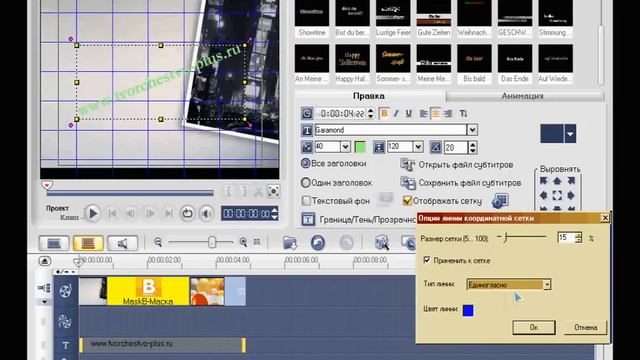Expand the track manager arrow

pyautogui.click(x=44, y=302)
